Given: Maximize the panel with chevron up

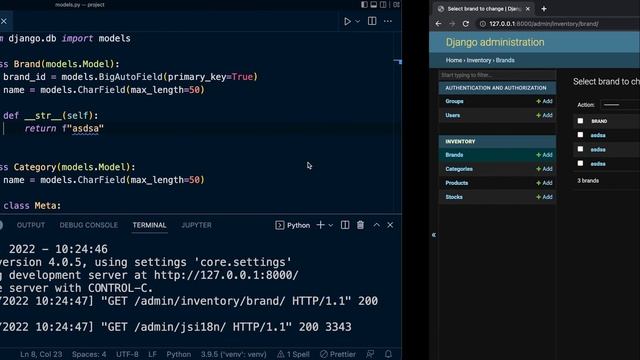Looking at the screenshot, I should tap(376, 225).
